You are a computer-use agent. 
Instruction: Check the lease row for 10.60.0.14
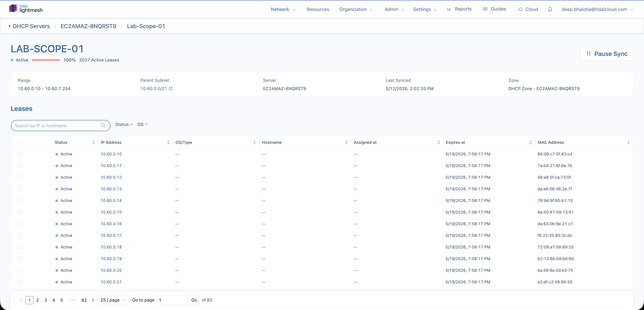(20, 200)
